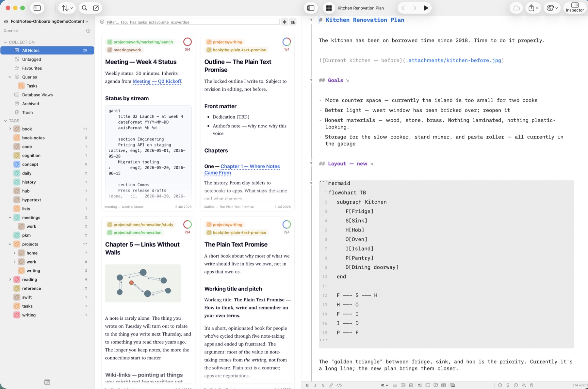
Task: Click the 2/4 progress ring on Chapter 5
Action: (x=188, y=224)
